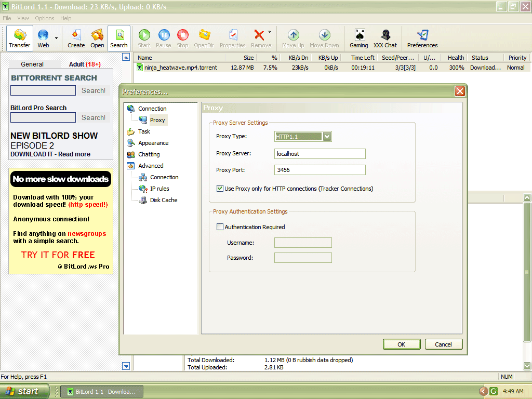Click the 4:49 AM taskbar clock
This screenshot has height=399, width=532.
coord(513,391)
